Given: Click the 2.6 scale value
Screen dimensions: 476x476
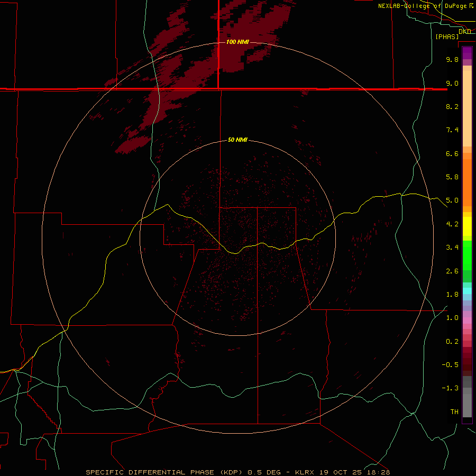Looking at the screenshot, I should pos(452,271).
